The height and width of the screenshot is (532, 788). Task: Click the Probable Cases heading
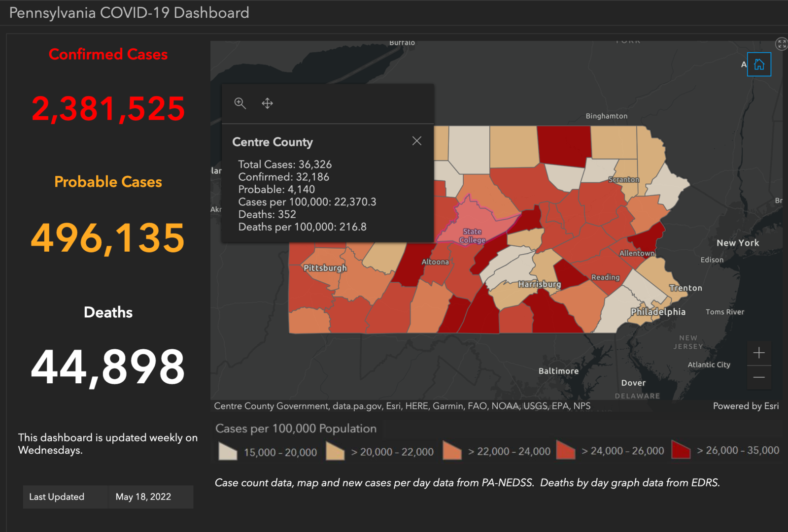pos(108,182)
